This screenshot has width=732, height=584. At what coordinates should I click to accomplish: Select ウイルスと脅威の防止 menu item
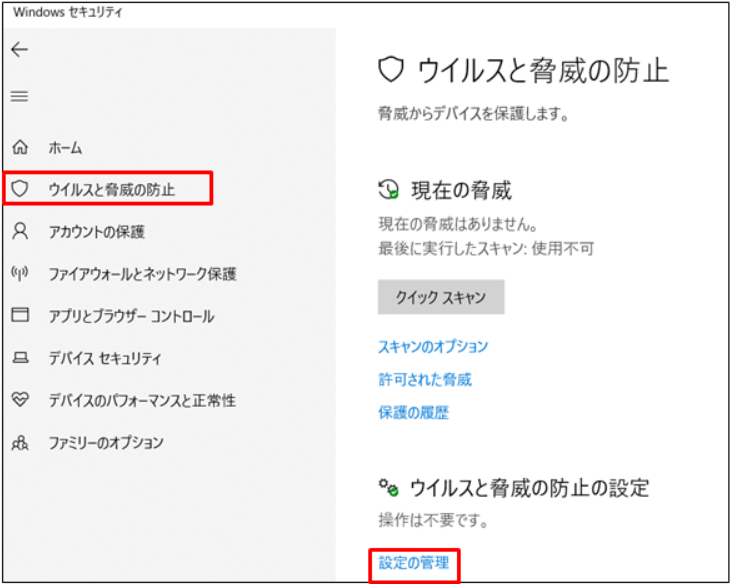click(x=112, y=190)
